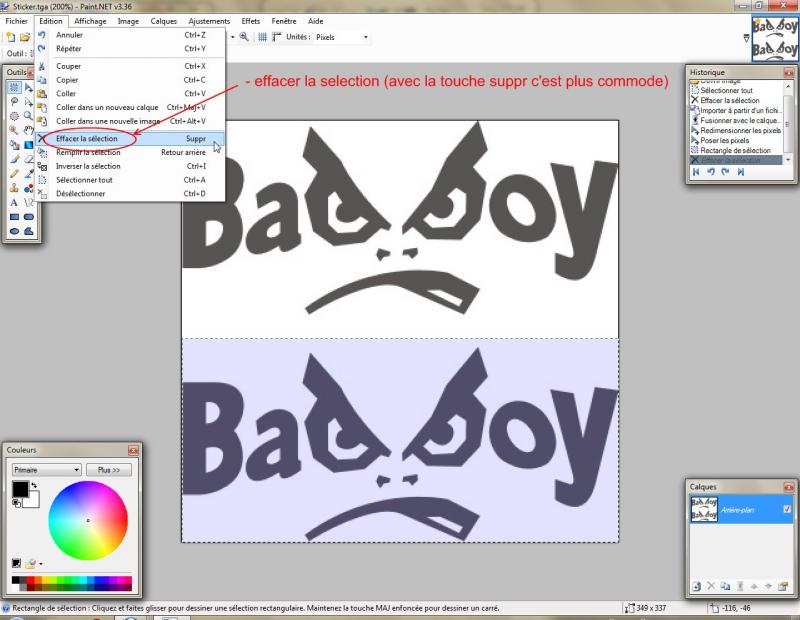The image size is (800, 620).
Task: Select the Gradient tool
Action: (29, 145)
